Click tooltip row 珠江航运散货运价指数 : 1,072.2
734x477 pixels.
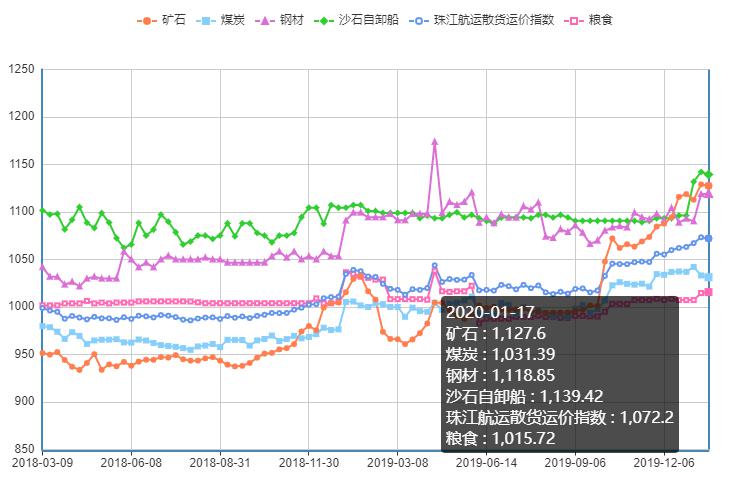tap(560, 417)
